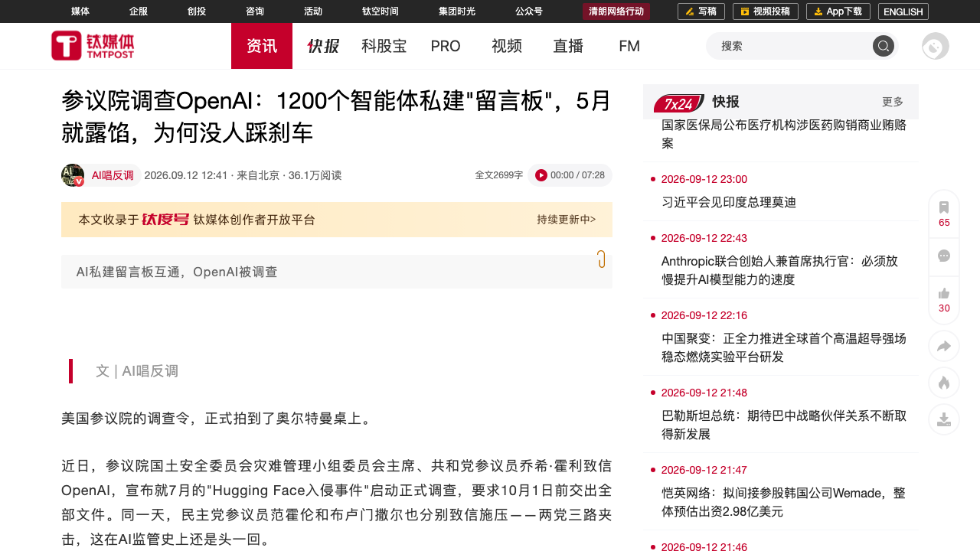The height and width of the screenshot is (551, 980).
Task: Click 更多 in 快报 panel
Action: [893, 102]
